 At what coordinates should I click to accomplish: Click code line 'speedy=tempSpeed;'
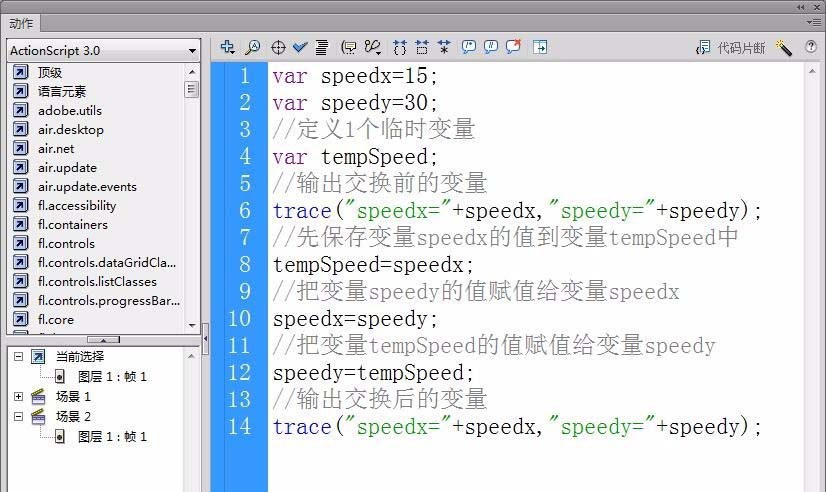(373, 373)
